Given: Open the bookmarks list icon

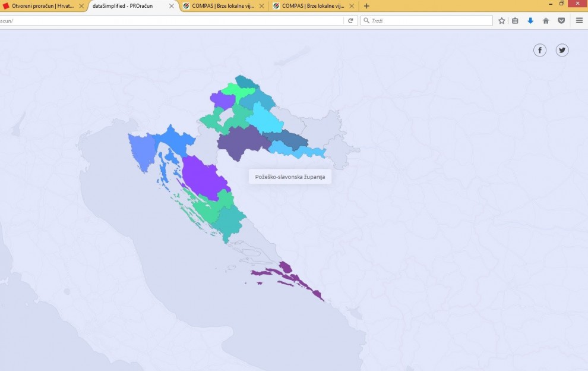Looking at the screenshot, I should tap(515, 21).
